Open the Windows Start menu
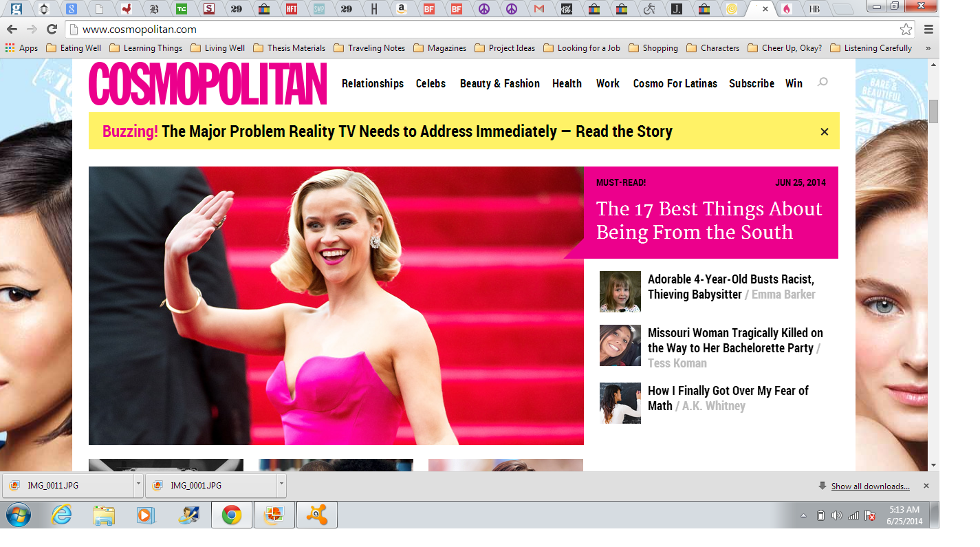980x547 pixels. (18, 515)
